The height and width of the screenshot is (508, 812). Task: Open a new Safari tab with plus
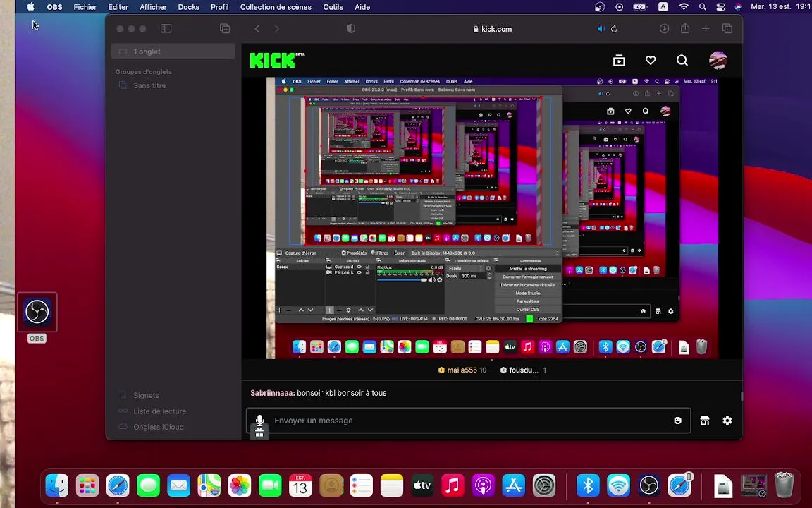706,28
